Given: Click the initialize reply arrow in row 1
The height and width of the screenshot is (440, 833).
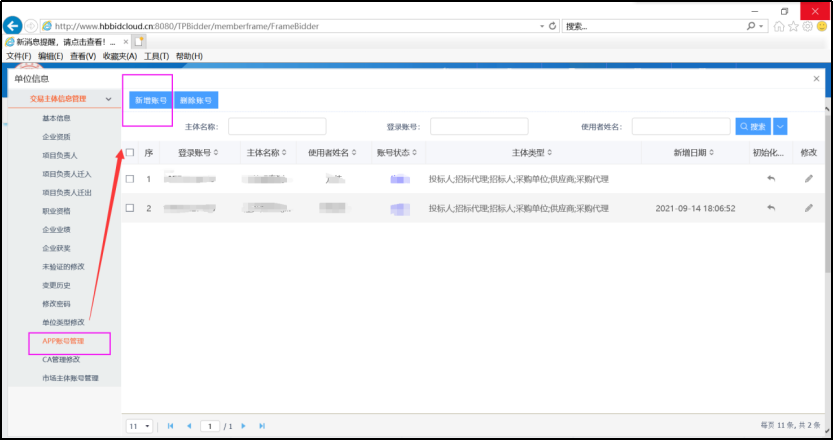Looking at the screenshot, I should (770, 179).
